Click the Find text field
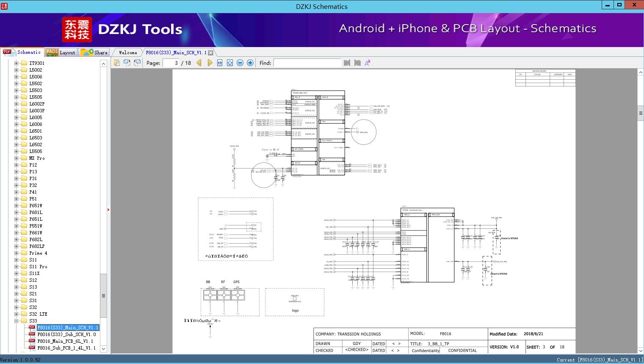 point(307,63)
